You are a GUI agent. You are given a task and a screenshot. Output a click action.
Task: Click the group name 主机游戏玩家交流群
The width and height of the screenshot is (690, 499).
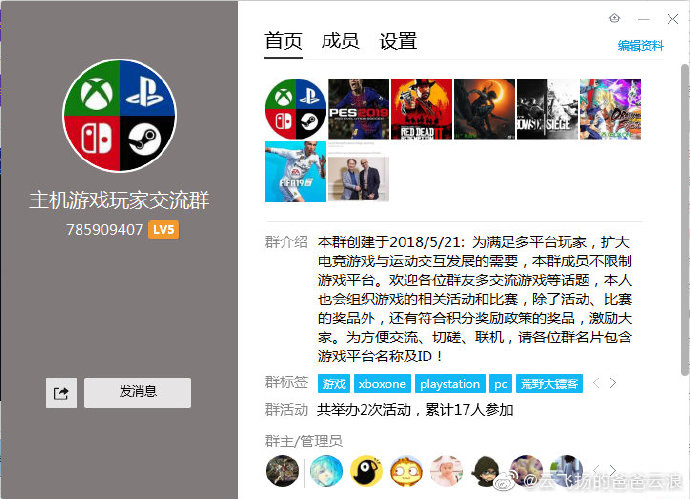pyautogui.click(x=119, y=200)
